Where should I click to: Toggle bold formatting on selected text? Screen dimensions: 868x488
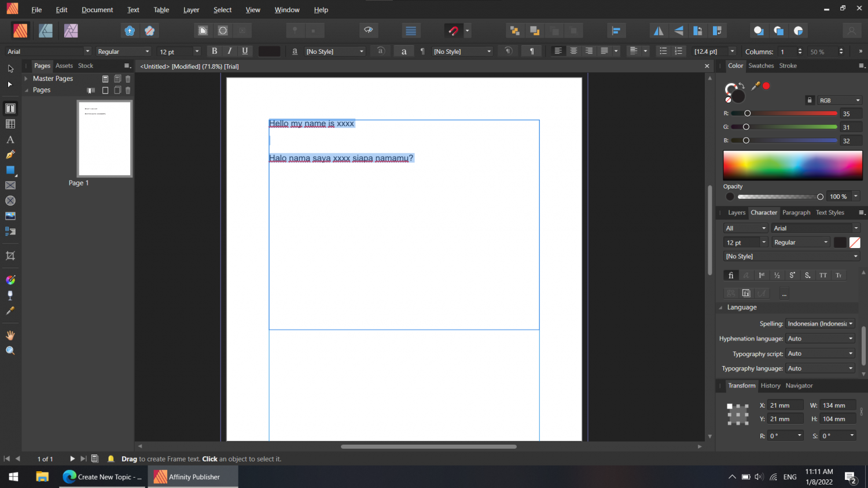pos(214,51)
